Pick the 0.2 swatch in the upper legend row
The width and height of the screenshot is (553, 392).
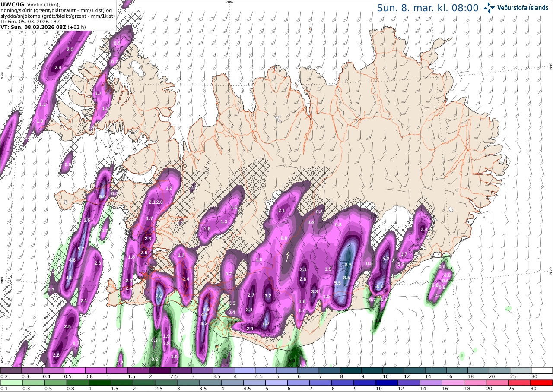coord(11,370)
